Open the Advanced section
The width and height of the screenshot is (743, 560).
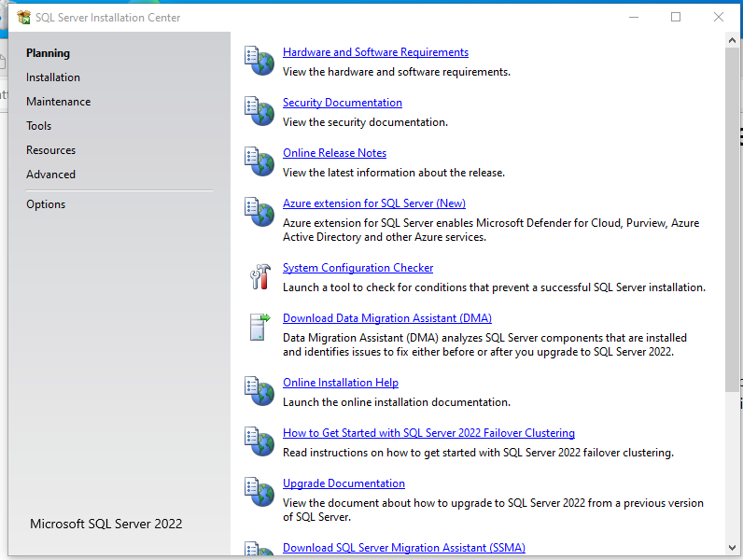(50, 175)
